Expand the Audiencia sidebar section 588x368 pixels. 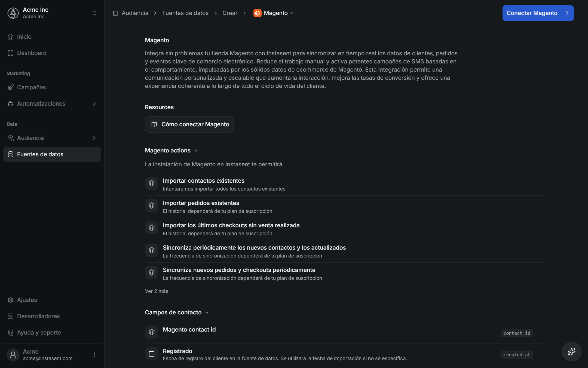(94, 138)
